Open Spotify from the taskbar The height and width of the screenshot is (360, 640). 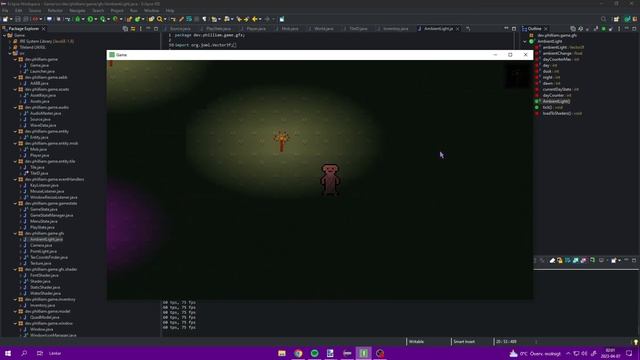[315, 353]
